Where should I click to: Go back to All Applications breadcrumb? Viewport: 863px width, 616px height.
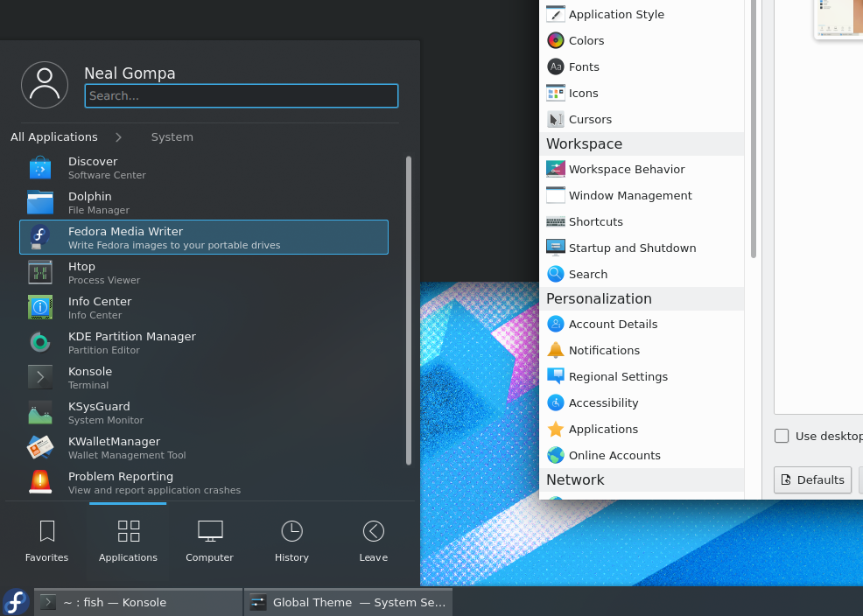[x=54, y=137]
